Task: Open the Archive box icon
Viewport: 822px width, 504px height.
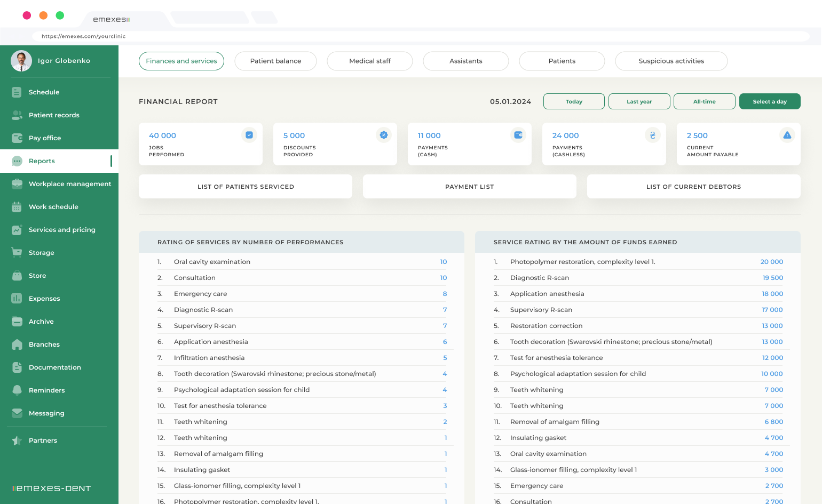Action: pos(17,322)
